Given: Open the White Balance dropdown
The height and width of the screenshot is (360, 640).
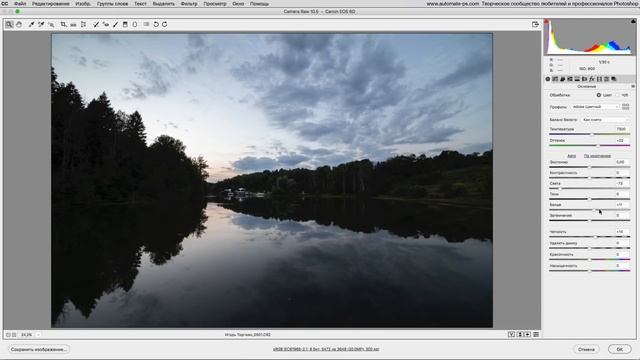Looking at the screenshot, I should (x=605, y=120).
